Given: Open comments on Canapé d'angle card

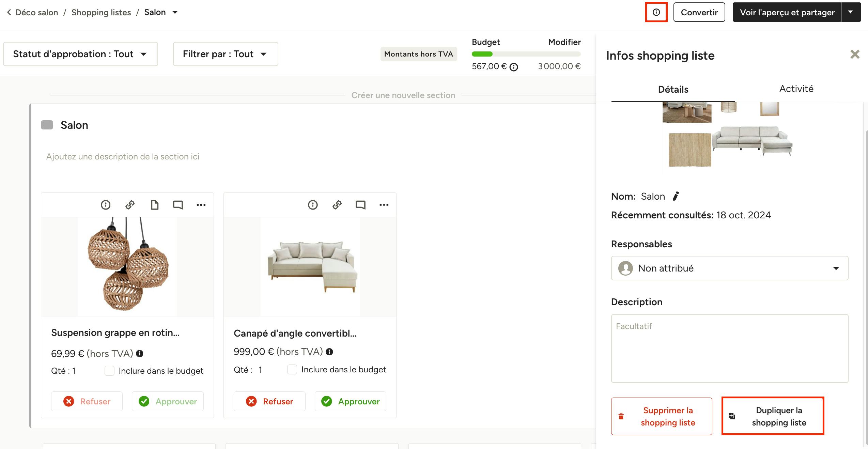Looking at the screenshot, I should 360,205.
